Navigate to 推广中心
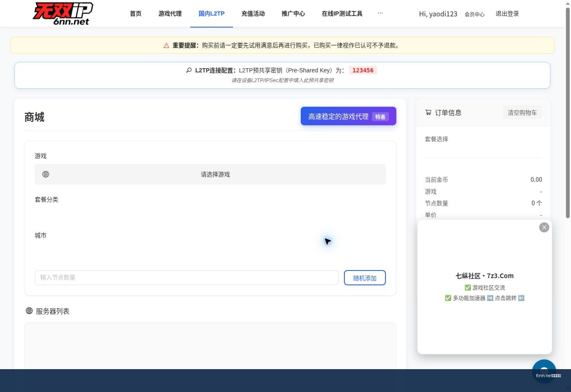The width and height of the screenshot is (571, 392). (x=294, y=14)
